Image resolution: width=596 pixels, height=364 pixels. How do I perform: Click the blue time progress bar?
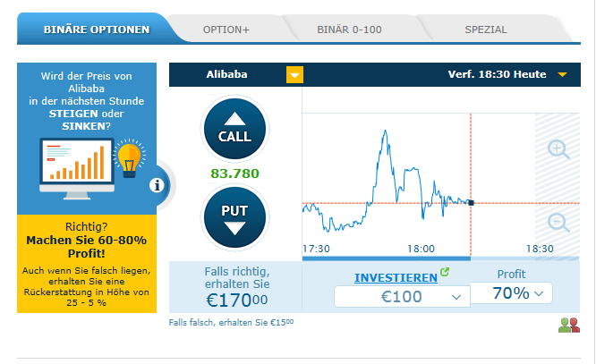(386, 258)
